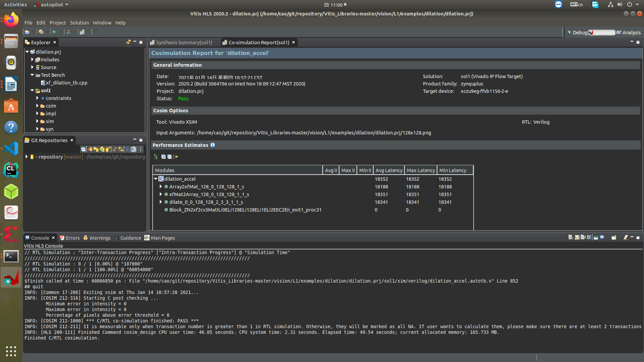Image resolution: width=644 pixels, height=362 pixels.
Task: Click the Run C Synthesis green arrow
Action: click(x=54, y=32)
